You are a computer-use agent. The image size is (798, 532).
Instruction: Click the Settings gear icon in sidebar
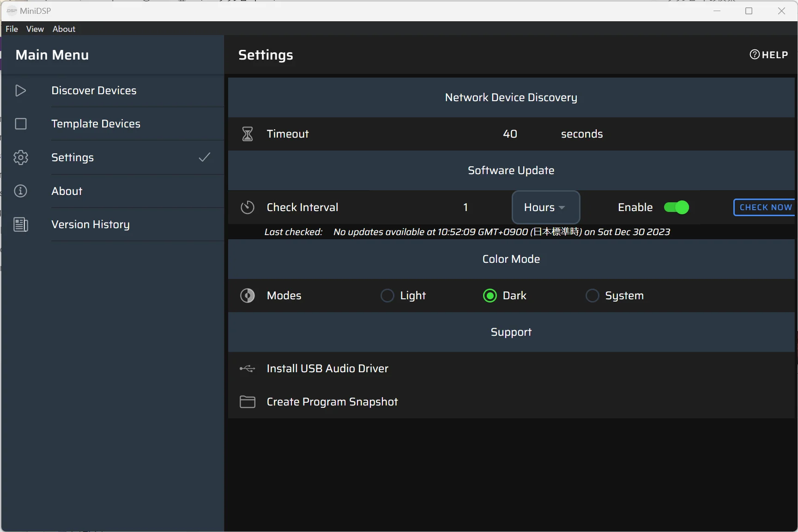(21, 157)
